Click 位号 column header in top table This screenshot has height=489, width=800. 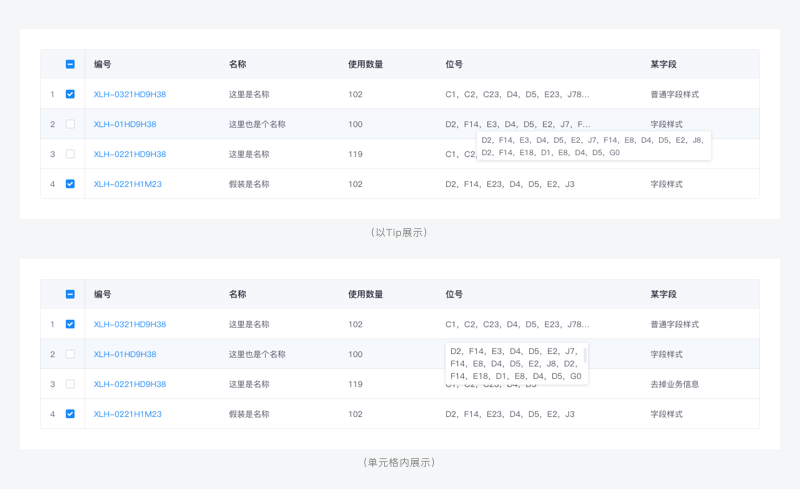coord(454,64)
